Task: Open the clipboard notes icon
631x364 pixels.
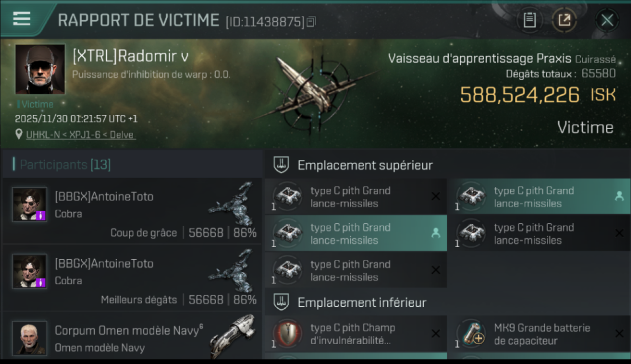Action: coord(530,20)
